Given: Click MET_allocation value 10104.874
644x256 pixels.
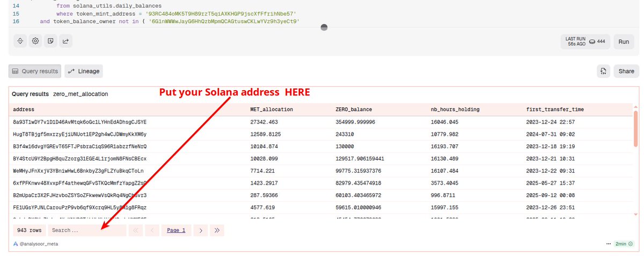Looking at the screenshot, I should 264,146.
